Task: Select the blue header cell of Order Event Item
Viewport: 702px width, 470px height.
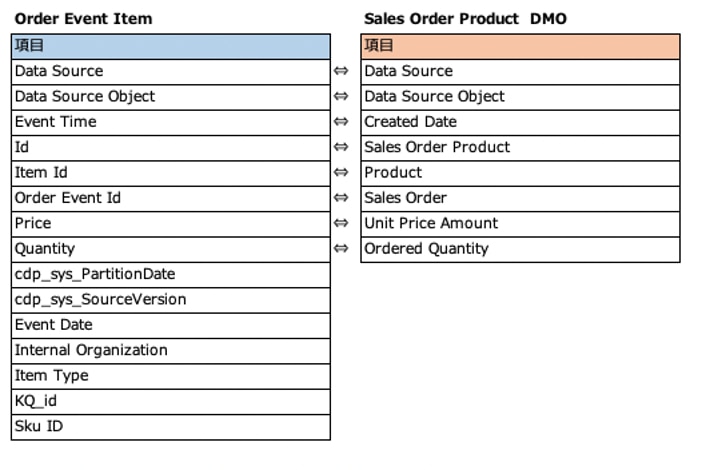Action: (x=170, y=46)
